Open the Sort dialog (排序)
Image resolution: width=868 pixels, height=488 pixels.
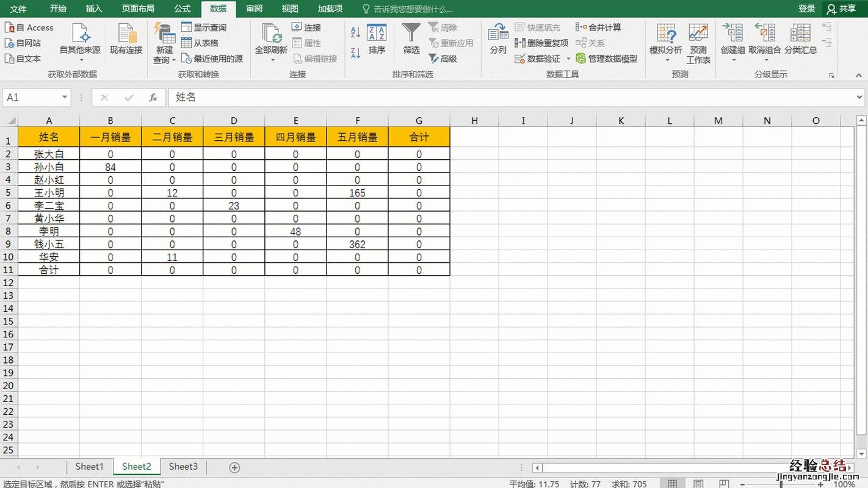click(377, 40)
